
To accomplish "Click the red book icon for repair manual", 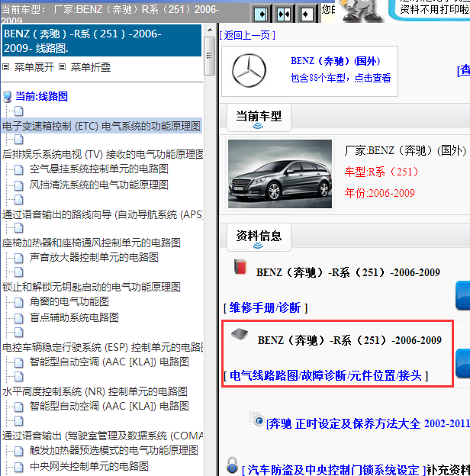I will [240, 266].
